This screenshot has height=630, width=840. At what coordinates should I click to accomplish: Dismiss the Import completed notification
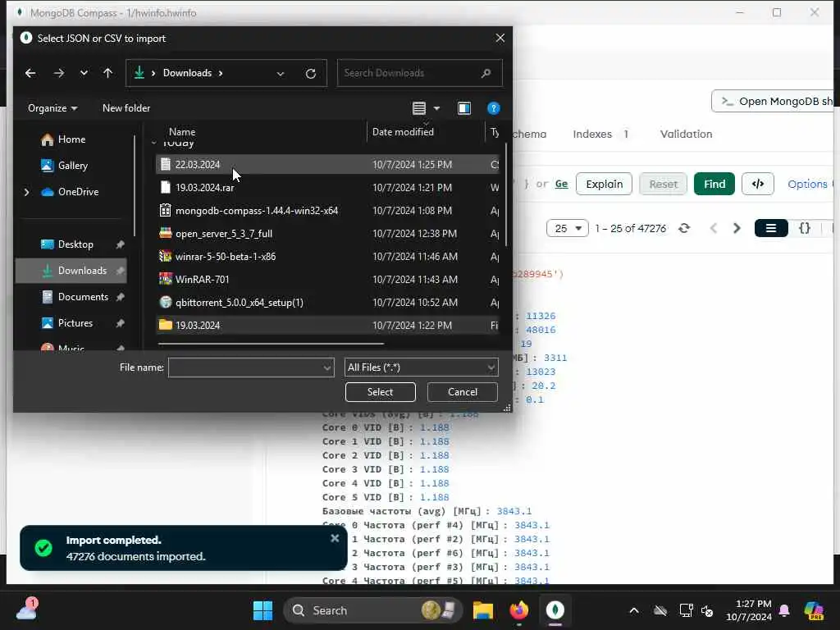(335, 538)
